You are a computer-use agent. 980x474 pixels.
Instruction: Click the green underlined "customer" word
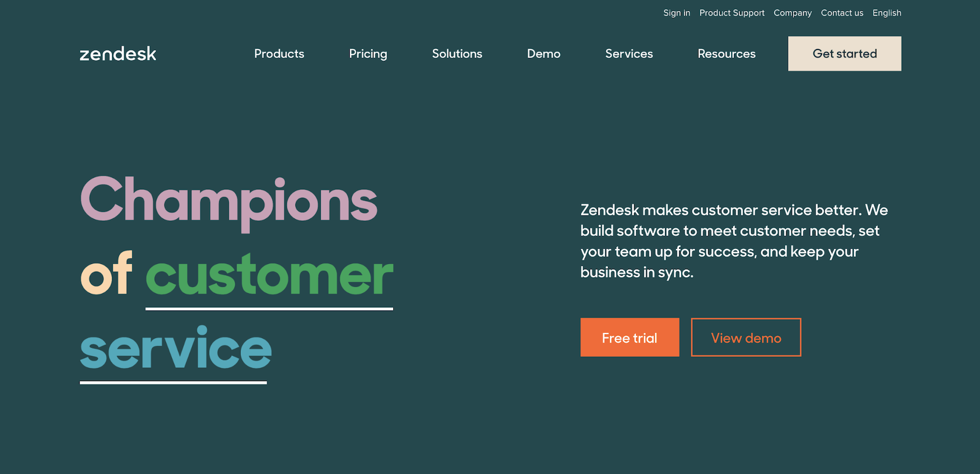(x=269, y=275)
